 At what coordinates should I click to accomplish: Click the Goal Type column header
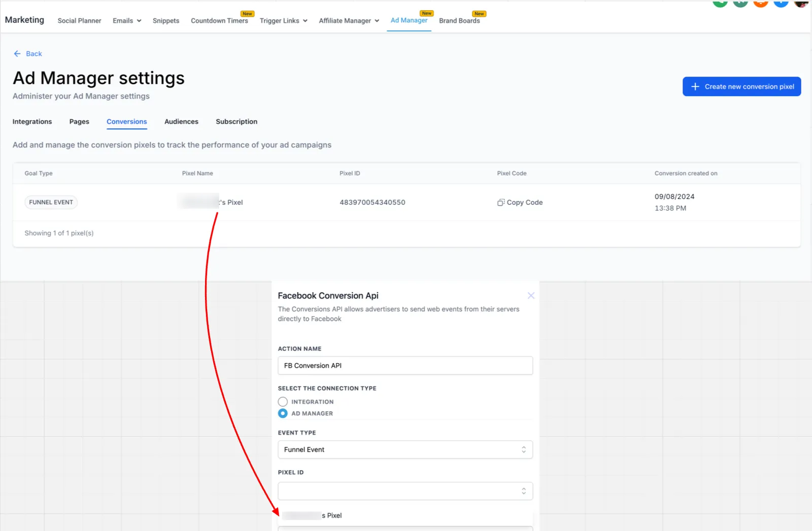(x=39, y=173)
